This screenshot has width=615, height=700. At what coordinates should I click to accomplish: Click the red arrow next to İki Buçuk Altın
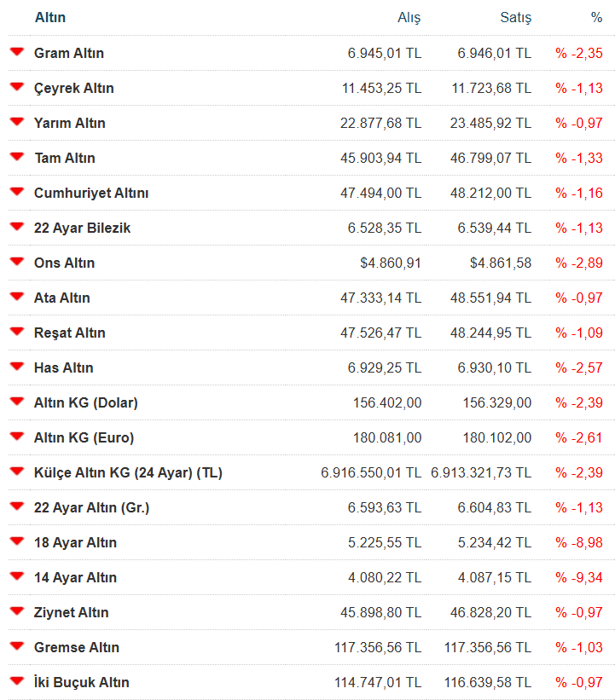pyautogui.click(x=16, y=681)
